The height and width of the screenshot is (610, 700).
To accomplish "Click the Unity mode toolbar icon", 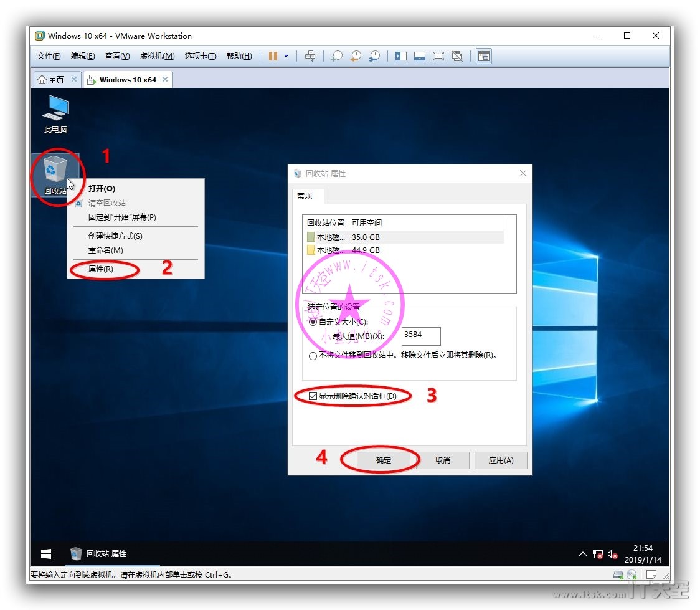I will coord(457,56).
